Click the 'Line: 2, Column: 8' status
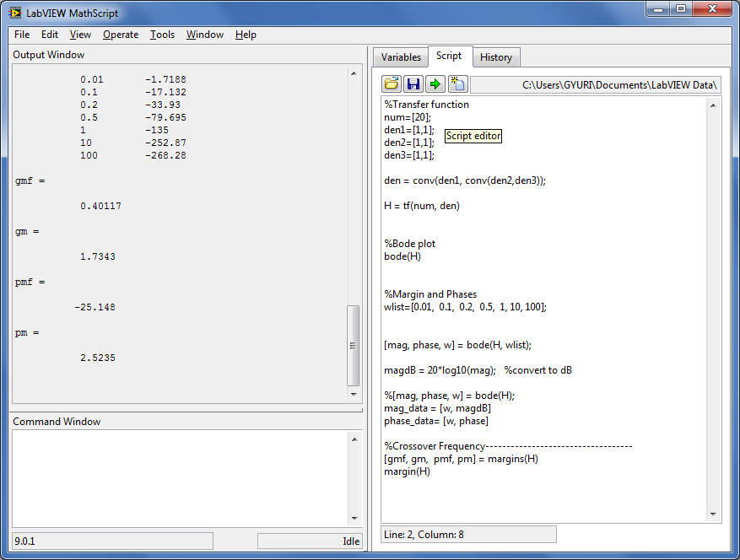This screenshot has height=560, width=740. pyautogui.click(x=468, y=535)
